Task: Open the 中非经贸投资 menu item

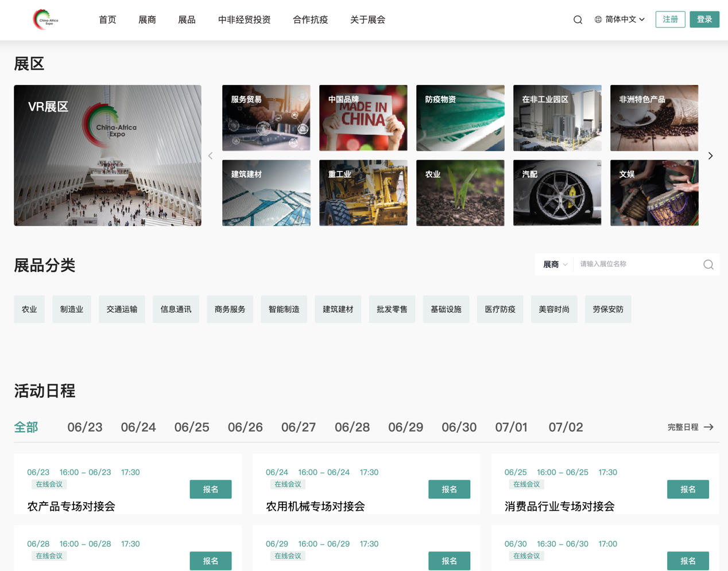Action: [244, 19]
